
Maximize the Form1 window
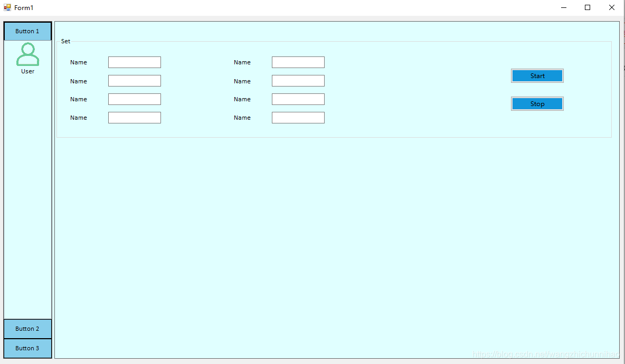tap(588, 7)
